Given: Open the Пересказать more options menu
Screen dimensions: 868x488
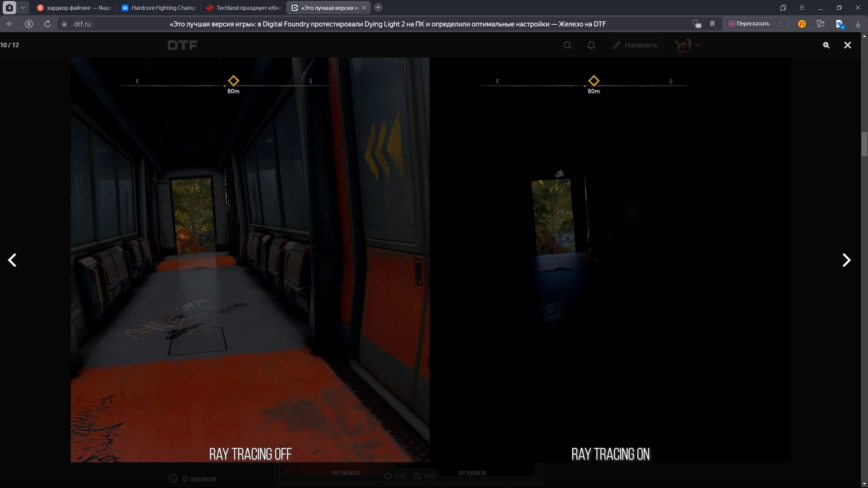Looking at the screenshot, I should (781, 24).
